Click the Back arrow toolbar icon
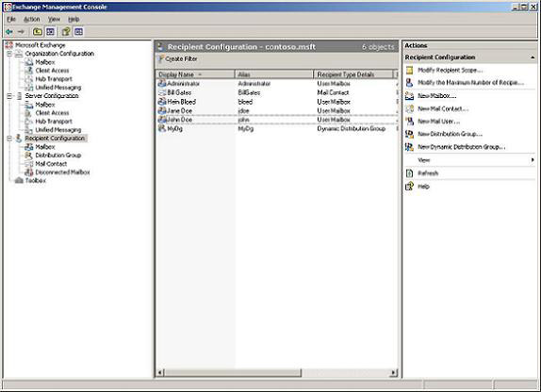The image size is (541, 392). 9,32
